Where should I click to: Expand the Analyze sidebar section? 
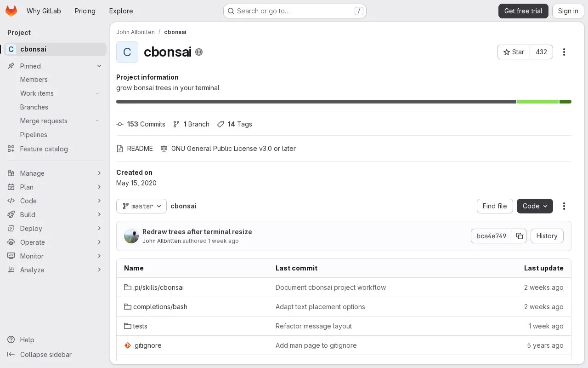[55, 270]
